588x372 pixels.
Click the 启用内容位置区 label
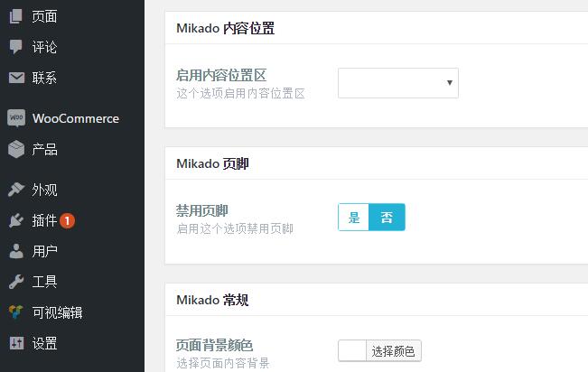coord(221,75)
